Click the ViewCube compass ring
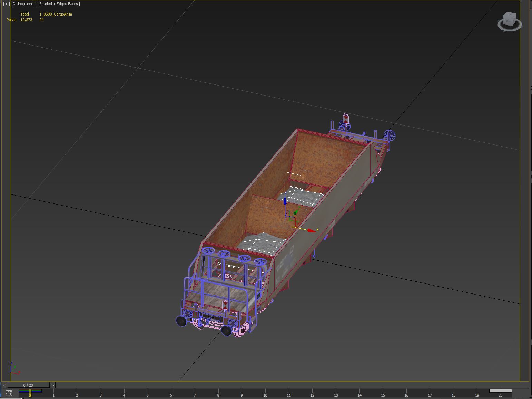Screen dimensions: 532x399 [x=509, y=28]
